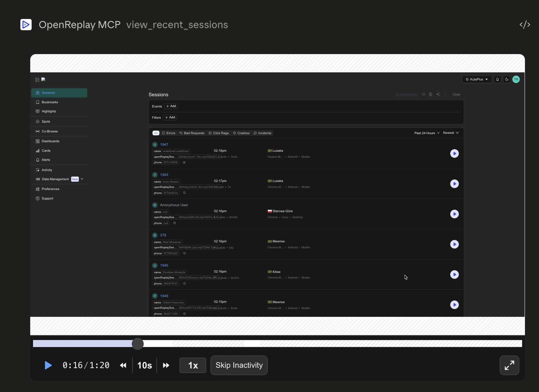Image resolution: width=539 pixels, height=392 pixels.
Task: Open the TK user avatar menu
Action: (516, 79)
